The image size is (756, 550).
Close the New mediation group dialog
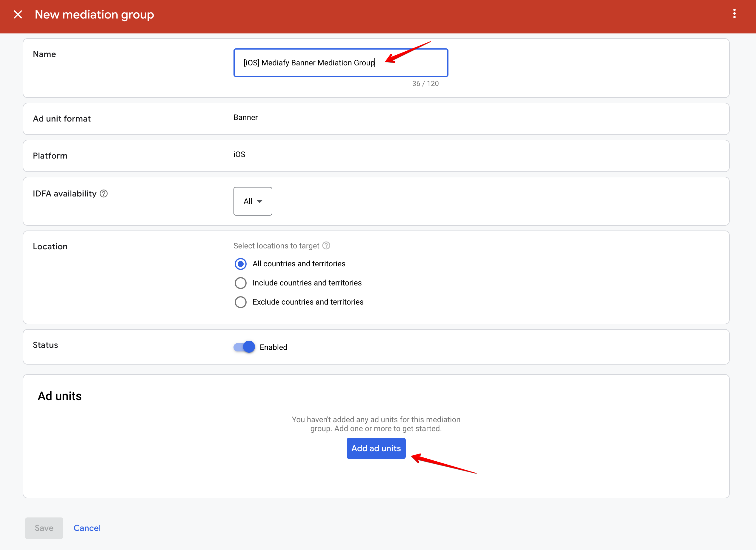(x=18, y=15)
